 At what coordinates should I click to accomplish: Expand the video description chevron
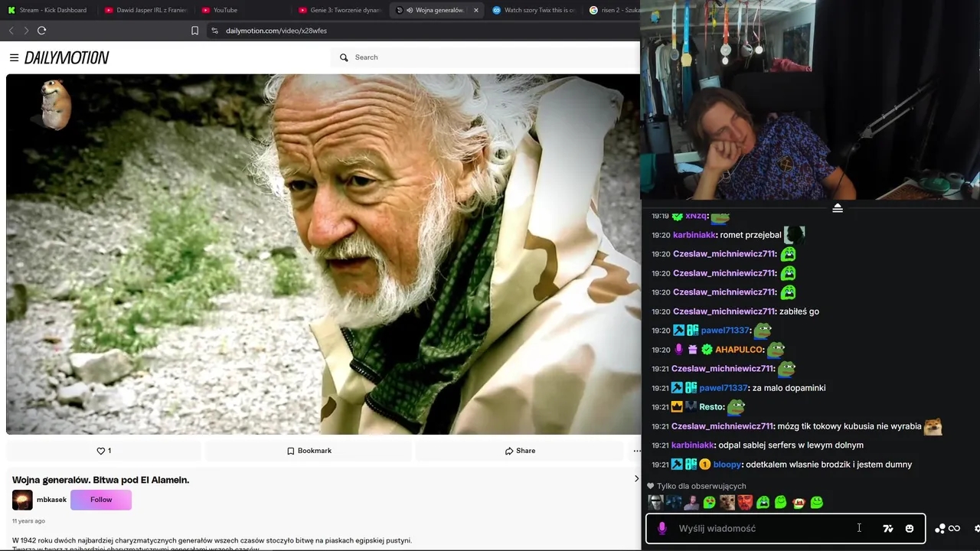[x=636, y=479]
